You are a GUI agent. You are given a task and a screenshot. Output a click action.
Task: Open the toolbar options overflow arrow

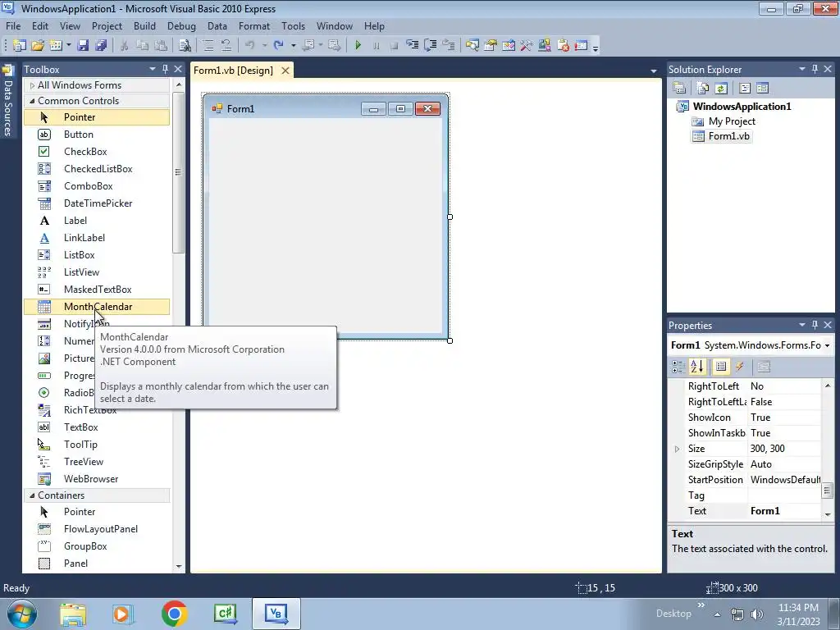pos(596,47)
